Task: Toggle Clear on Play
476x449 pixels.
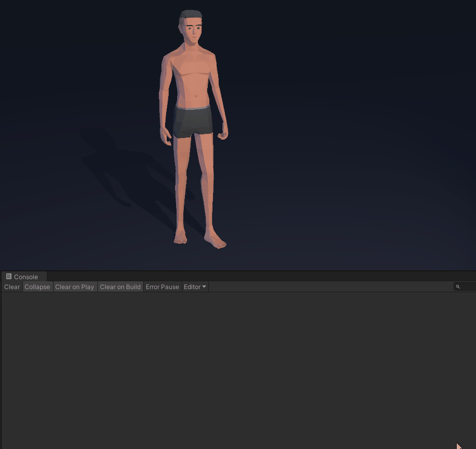Action: pyautogui.click(x=74, y=287)
